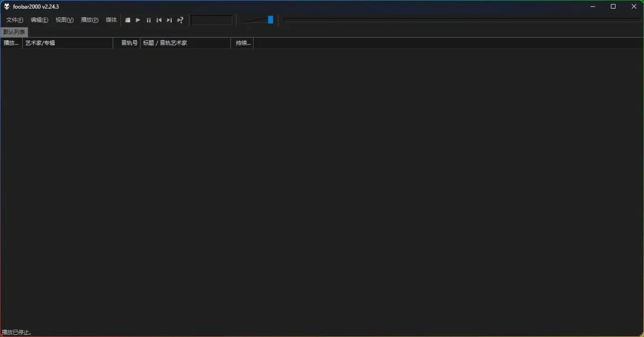Open the 文件 (File) menu
The image size is (644, 337).
(x=14, y=19)
